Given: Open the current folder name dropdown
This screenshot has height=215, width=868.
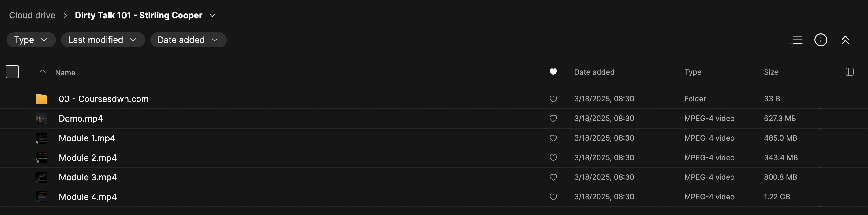Looking at the screenshot, I should coord(212,16).
